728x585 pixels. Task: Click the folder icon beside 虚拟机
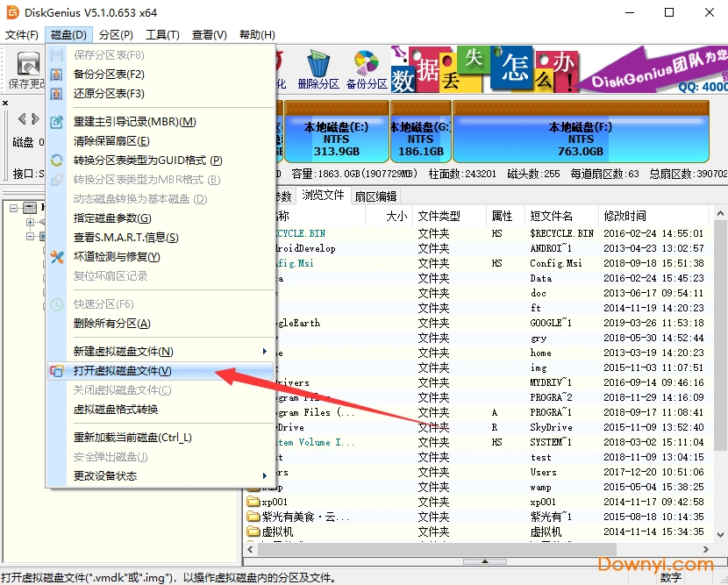[x=251, y=533]
